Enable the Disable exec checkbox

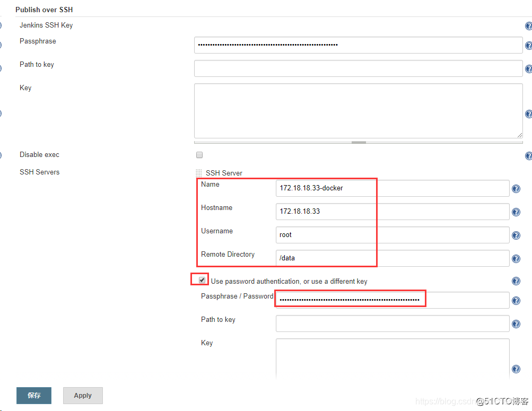pos(199,155)
